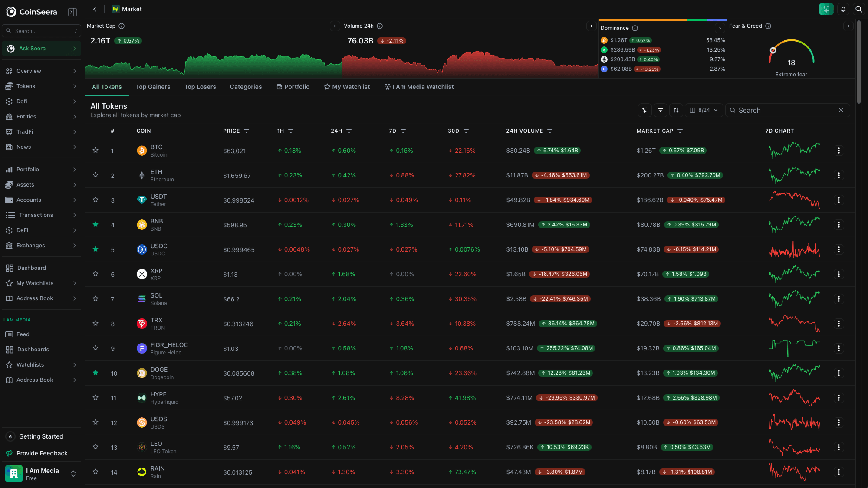Open row menu for BTC
Screen dimensions: 868x488
pos(838,151)
